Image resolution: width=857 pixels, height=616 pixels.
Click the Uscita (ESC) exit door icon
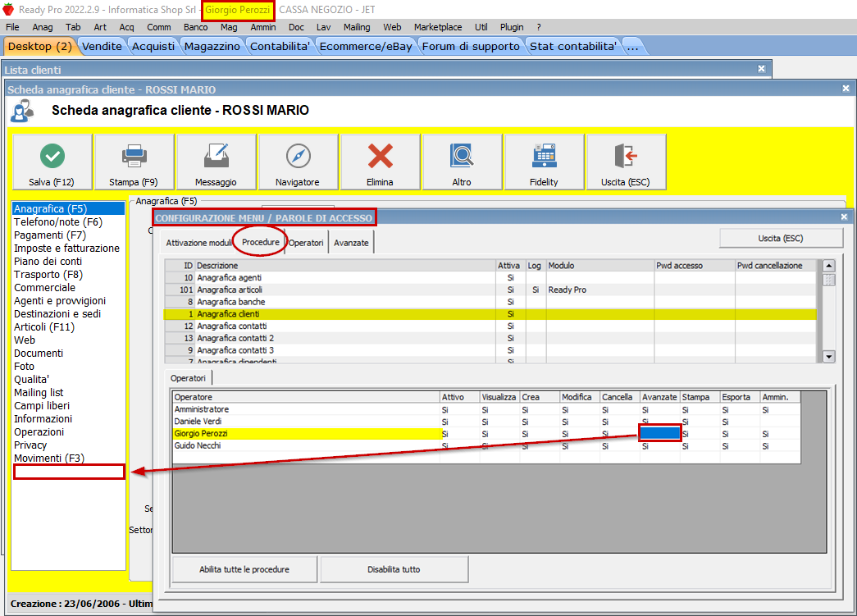point(626,155)
